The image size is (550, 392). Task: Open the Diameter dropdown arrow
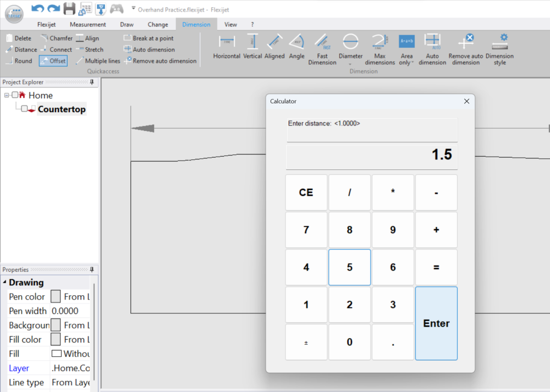click(x=351, y=63)
